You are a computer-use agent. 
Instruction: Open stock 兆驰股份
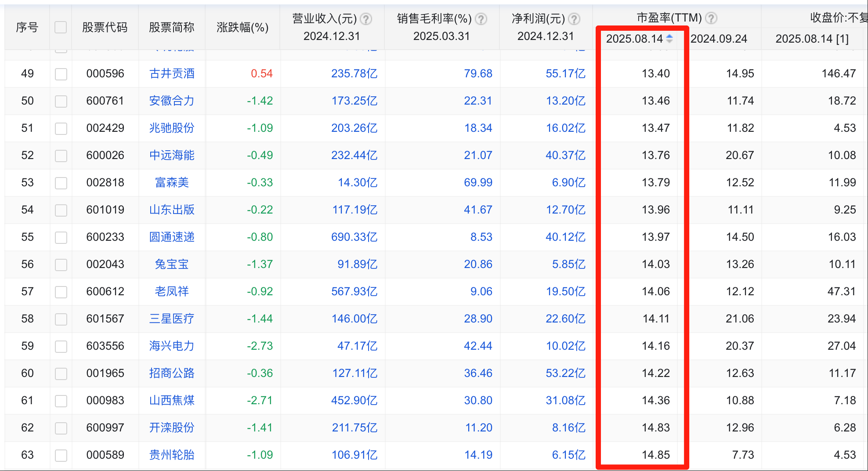tap(172, 128)
